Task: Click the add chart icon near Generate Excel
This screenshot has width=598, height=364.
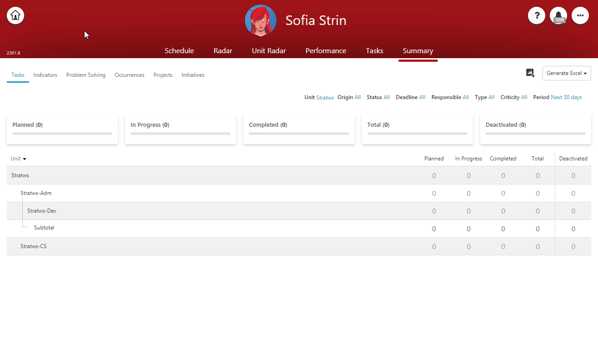Action: pos(530,73)
